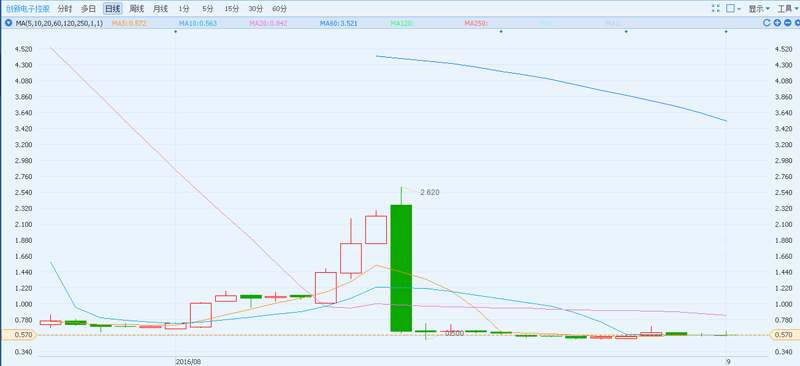Switch to the 15分 minute chart
800x366 pixels.
(x=232, y=9)
